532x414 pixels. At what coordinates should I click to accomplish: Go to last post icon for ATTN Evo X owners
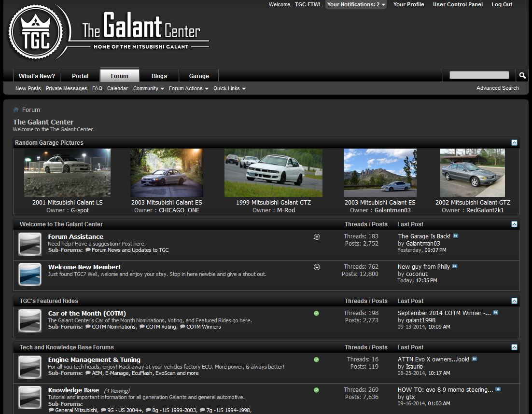[x=475, y=359]
